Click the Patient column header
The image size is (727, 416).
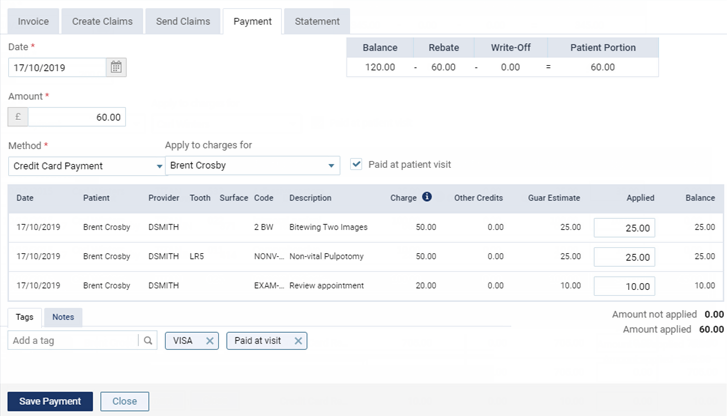click(x=96, y=198)
